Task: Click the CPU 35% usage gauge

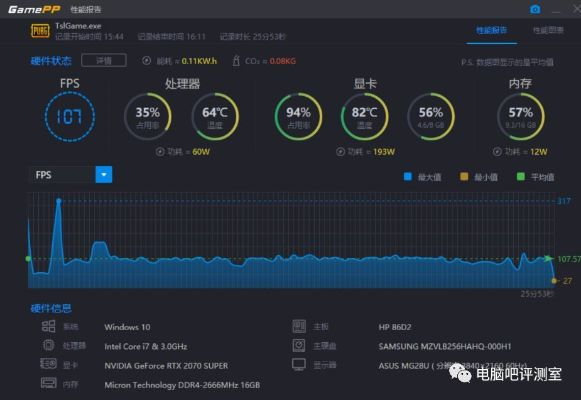Action: [147, 117]
